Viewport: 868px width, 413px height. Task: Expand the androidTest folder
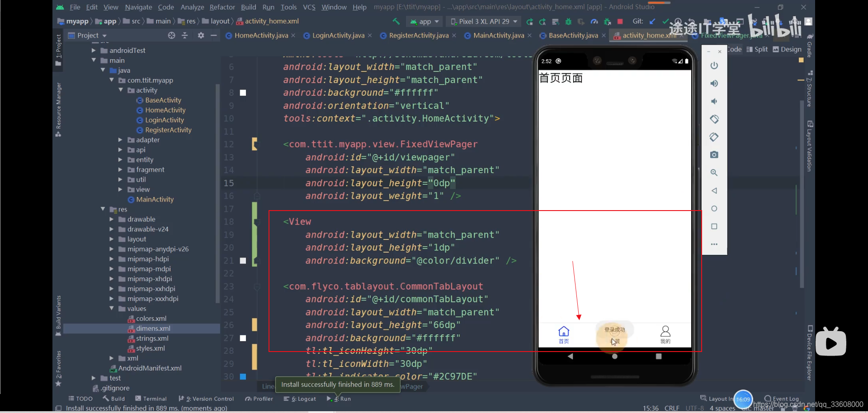click(x=94, y=50)
